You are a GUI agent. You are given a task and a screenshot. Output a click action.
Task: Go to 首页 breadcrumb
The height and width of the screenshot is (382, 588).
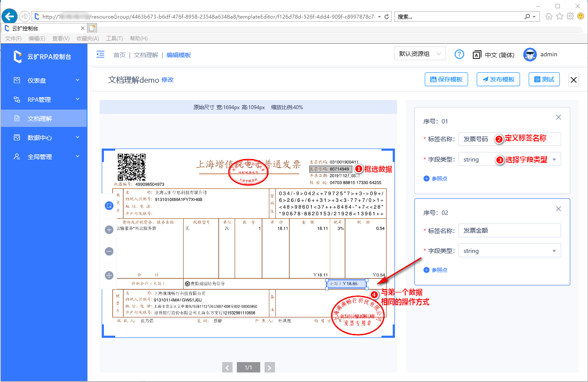[120, 55]
